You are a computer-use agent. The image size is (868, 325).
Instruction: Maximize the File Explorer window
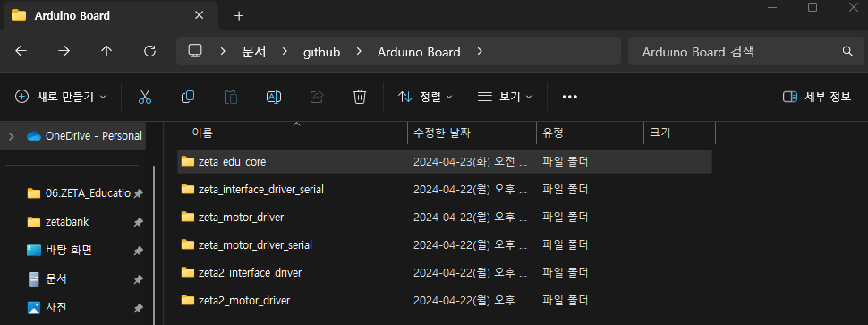pyautogui.click(x=813, y=7)
